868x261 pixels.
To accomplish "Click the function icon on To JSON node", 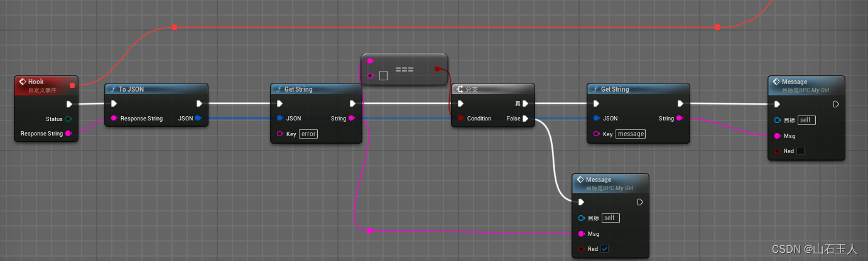I will pos(112,89).
